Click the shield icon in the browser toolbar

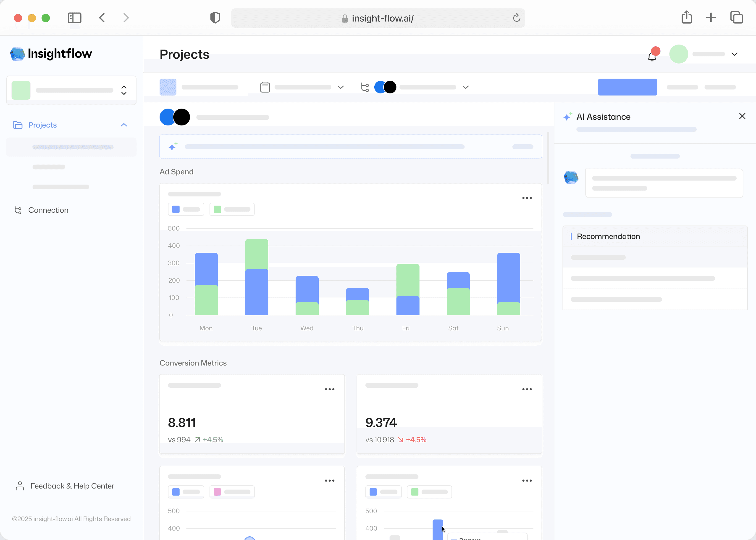pos(215,18)
